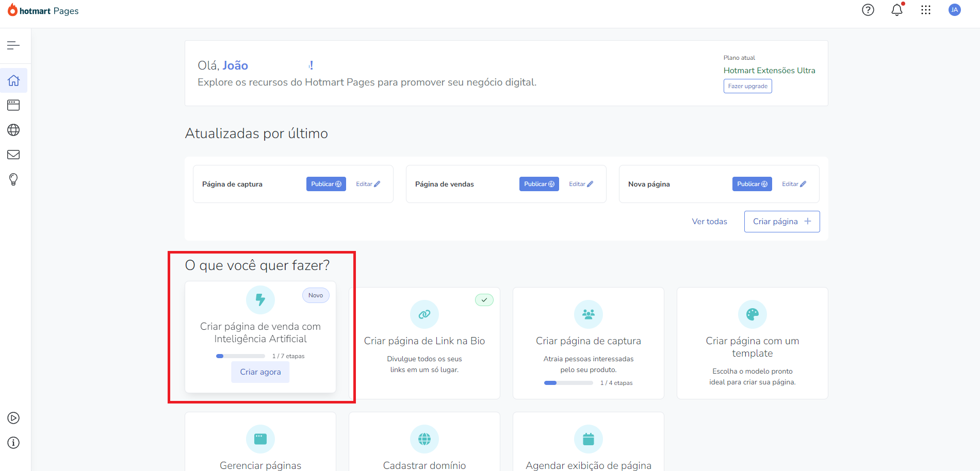Click the Gerenciar páginas window icon

pos(260,439)
